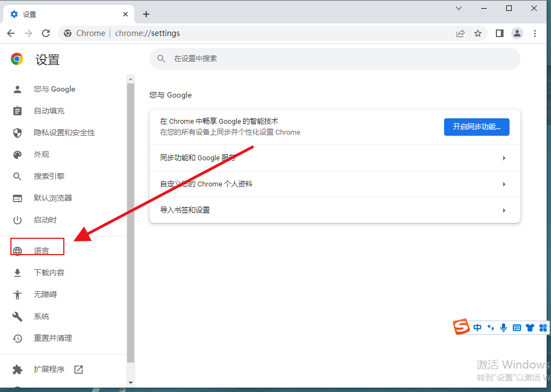Click the history icon for 重置并清理
Screen dimensions: 551x392
tap(17, 338)
